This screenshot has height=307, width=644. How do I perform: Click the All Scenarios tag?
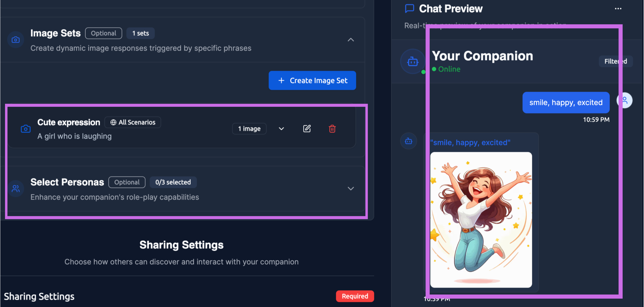[x=133, y=122]
